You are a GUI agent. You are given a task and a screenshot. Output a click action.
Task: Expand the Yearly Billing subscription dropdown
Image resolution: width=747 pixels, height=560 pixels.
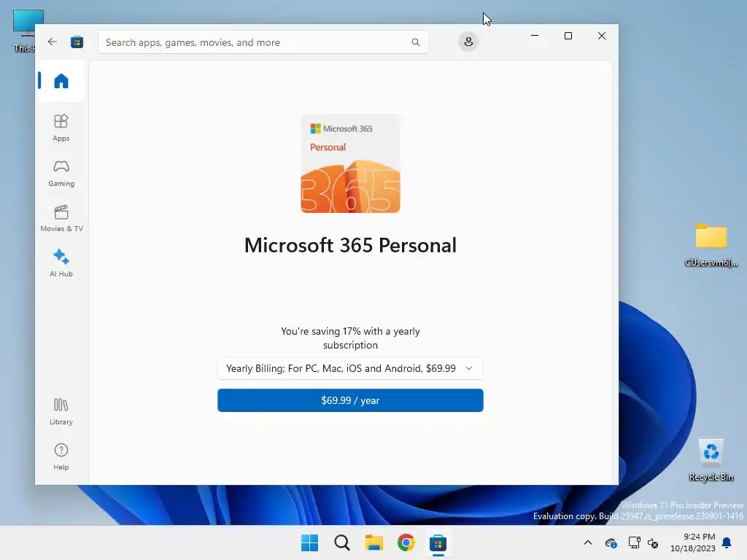(x=350, y=368)
